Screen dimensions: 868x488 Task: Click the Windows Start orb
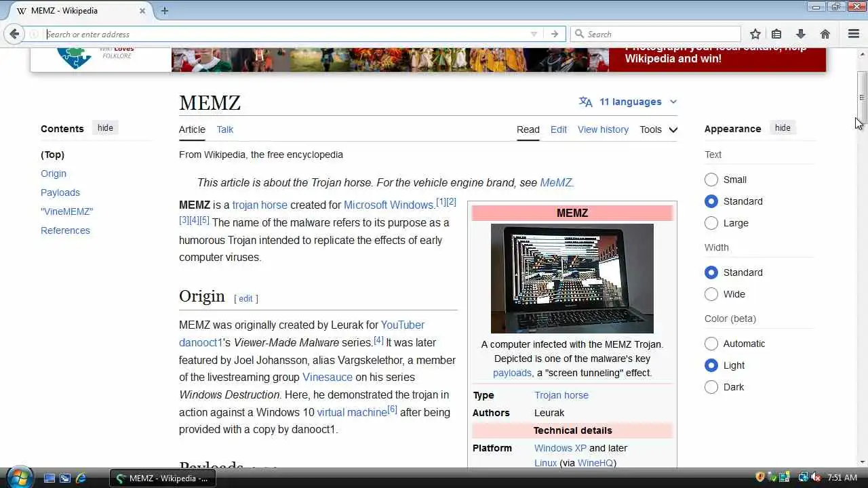pos(19,477)
